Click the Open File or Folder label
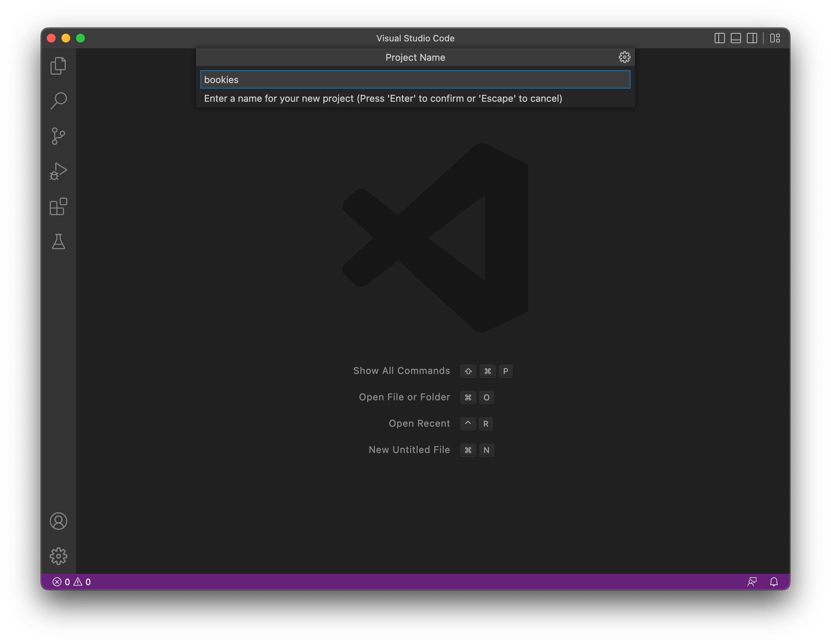This screenshot has width=831, height=644. tap(404, 397)
